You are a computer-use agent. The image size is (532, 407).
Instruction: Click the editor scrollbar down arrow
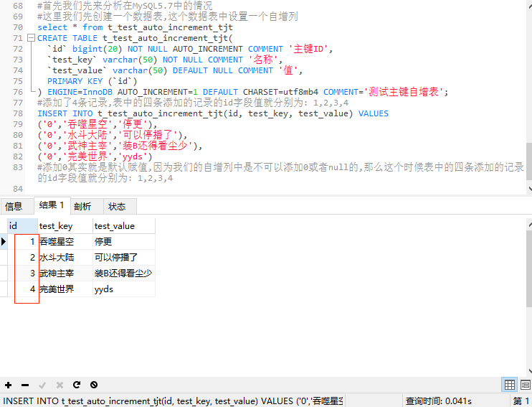click(x=530, y=189)
